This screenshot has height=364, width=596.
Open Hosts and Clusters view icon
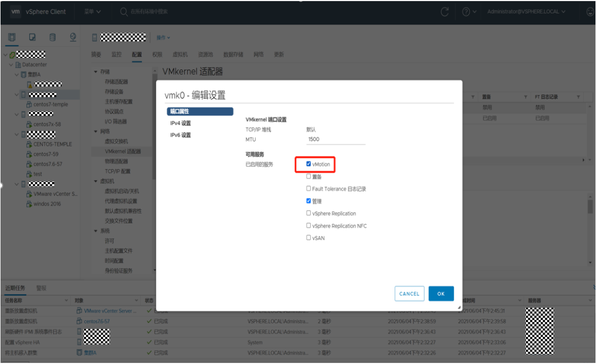click(x=12, y=37)
